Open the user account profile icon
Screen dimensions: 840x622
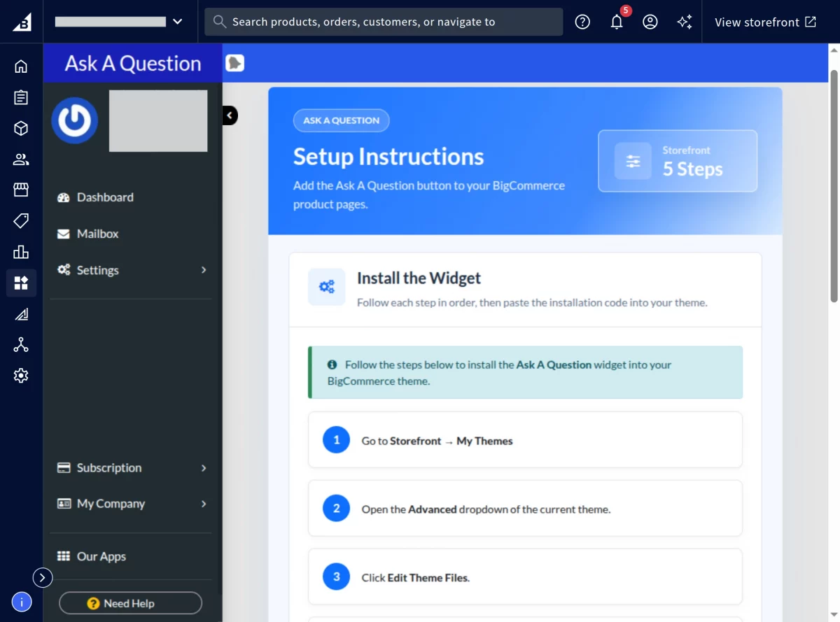point(650,22)
